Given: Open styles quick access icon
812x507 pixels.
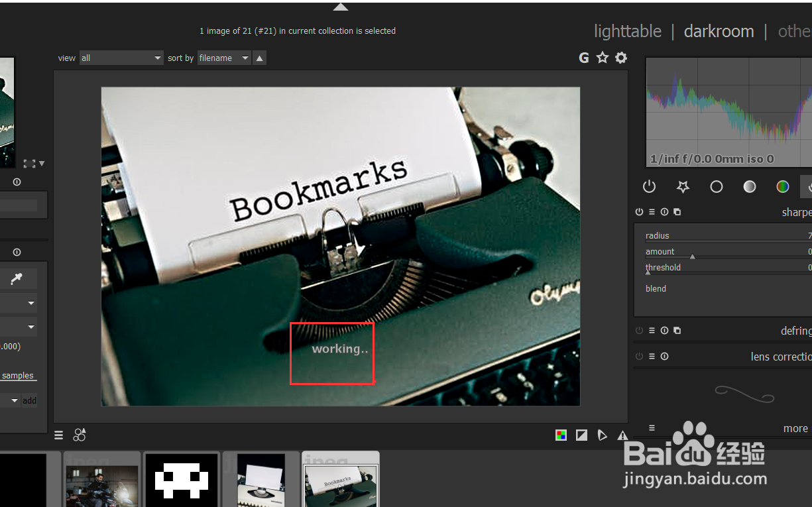Looking at the screenshot, I should (80, 435).
